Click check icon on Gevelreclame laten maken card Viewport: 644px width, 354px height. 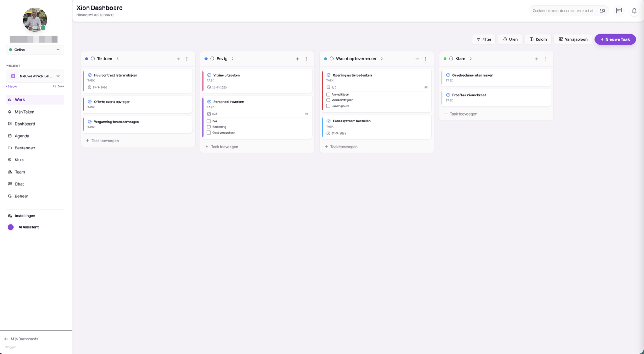coord(448,75)
